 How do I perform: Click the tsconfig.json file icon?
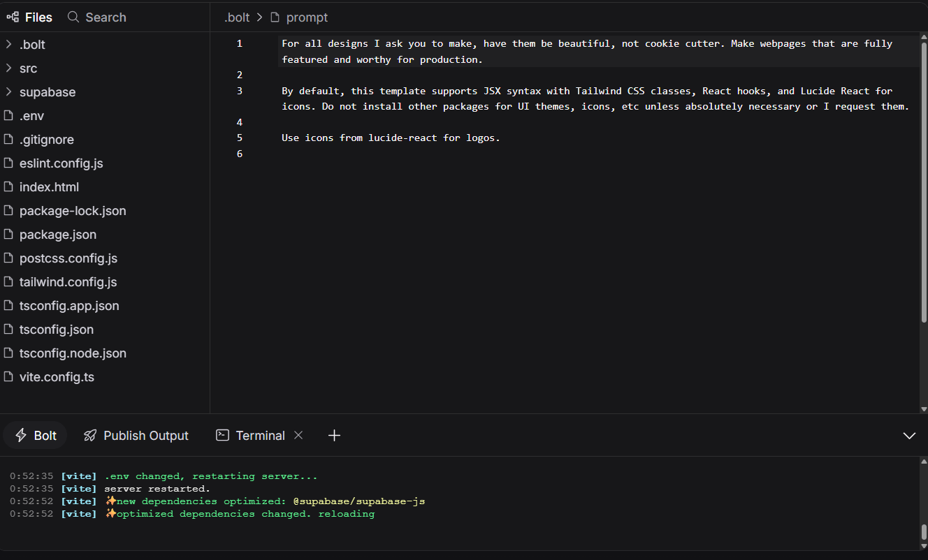(8, 330)
